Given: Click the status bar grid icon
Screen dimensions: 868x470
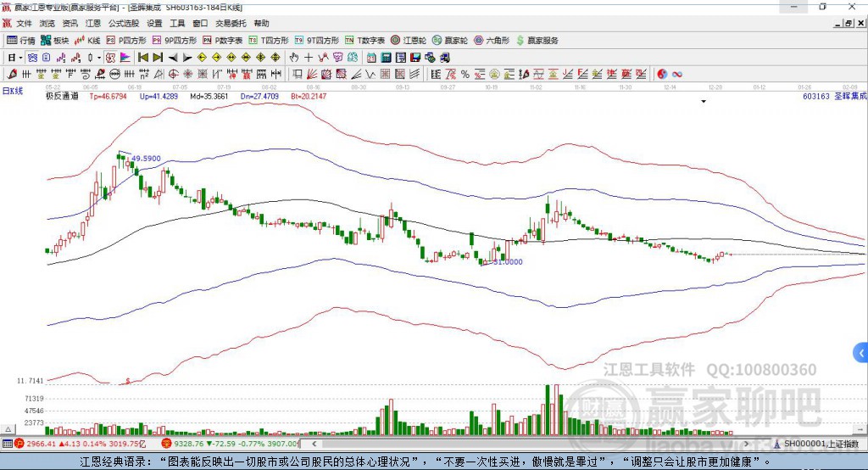Looking at the screenshot, I should pos(7,444).
